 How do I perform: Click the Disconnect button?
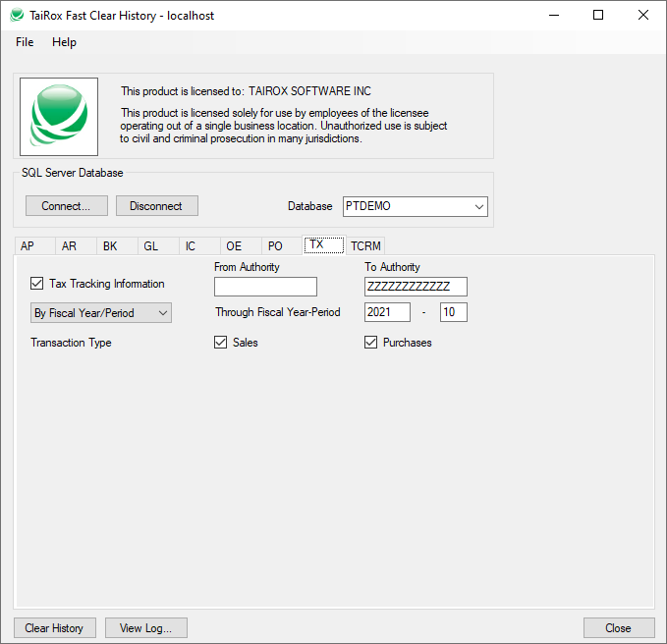pos(156,206)
